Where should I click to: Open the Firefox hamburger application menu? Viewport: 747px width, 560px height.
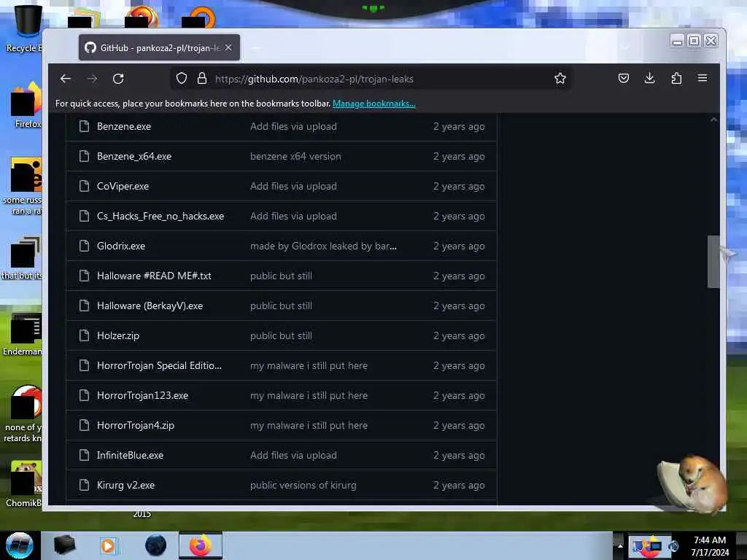[703, 78]
